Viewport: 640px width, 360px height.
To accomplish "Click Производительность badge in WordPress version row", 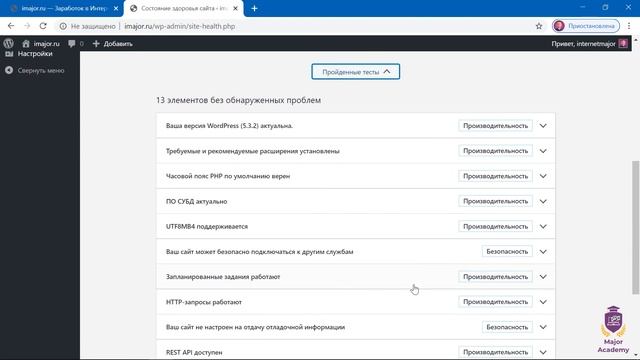I will tap(495, 126).
